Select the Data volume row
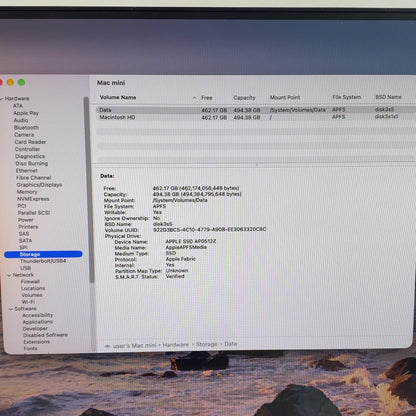The width and height of the screenshot is (416, 416). click(255, 110)
